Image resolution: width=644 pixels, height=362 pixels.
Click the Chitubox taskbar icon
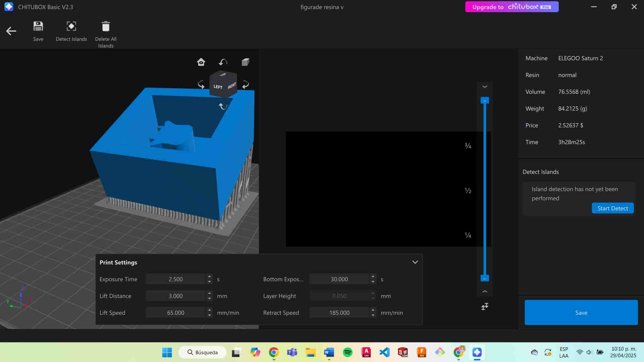477,352
